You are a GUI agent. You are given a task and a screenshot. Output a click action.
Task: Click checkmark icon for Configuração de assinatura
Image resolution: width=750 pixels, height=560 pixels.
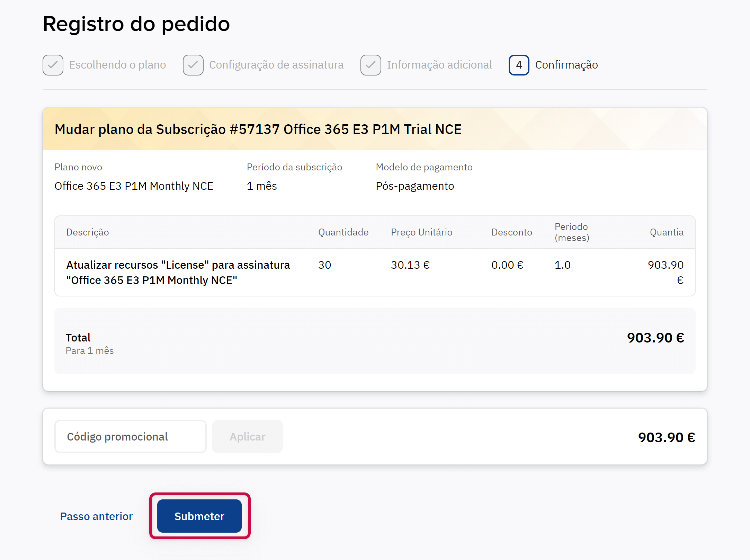click(193, 65)
